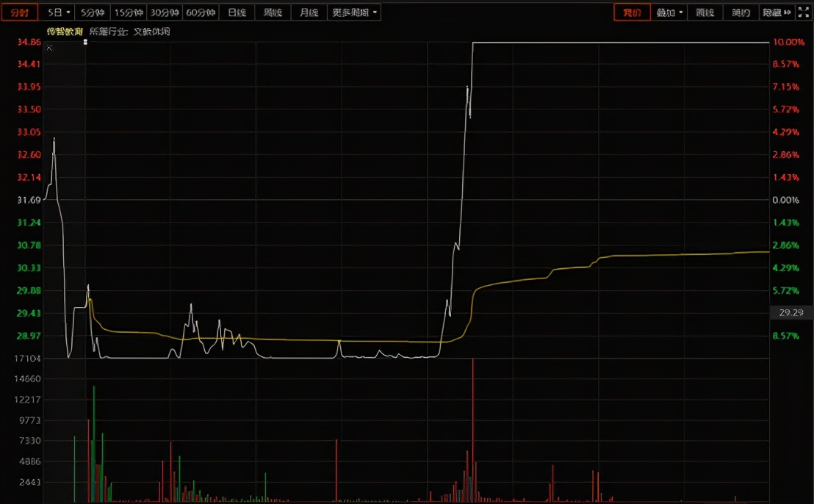Click the 29.29 current price marker
Viewport: 814px width, 504px height.
pyautogui.click(x=791, y=312)
